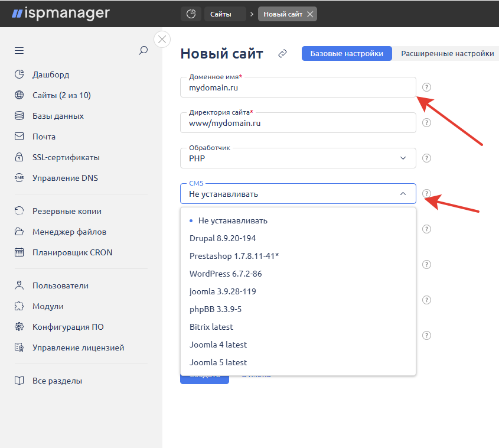The width and height of the screenshot is (499, 448).
Task: Open the dashboard pie-chart tab in header
Action: coord(191,14)
